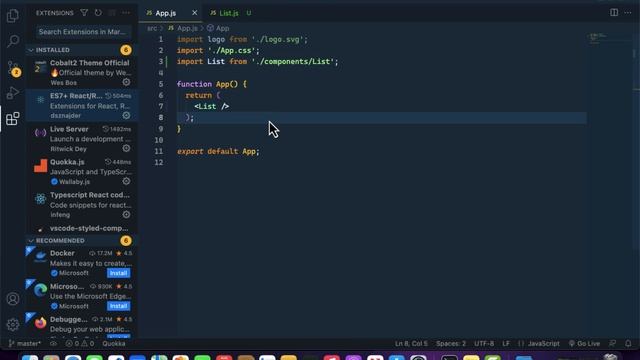Open Source Control view with 2 changes
640x360 pixels.
(x=13, y=68)
